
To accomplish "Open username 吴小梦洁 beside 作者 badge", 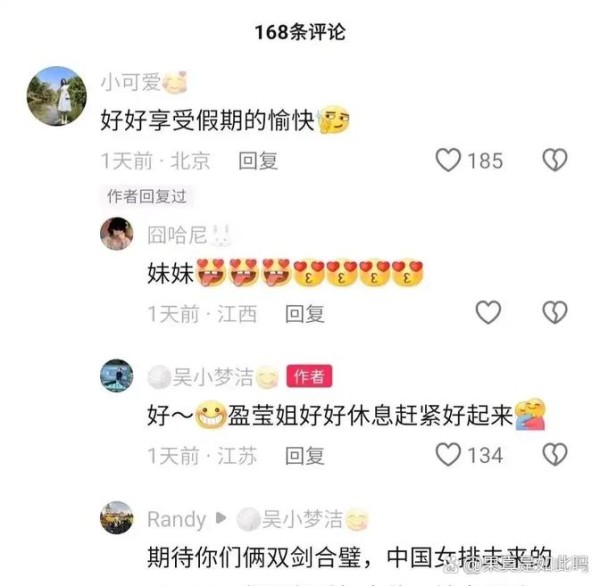I will (213, 377).
